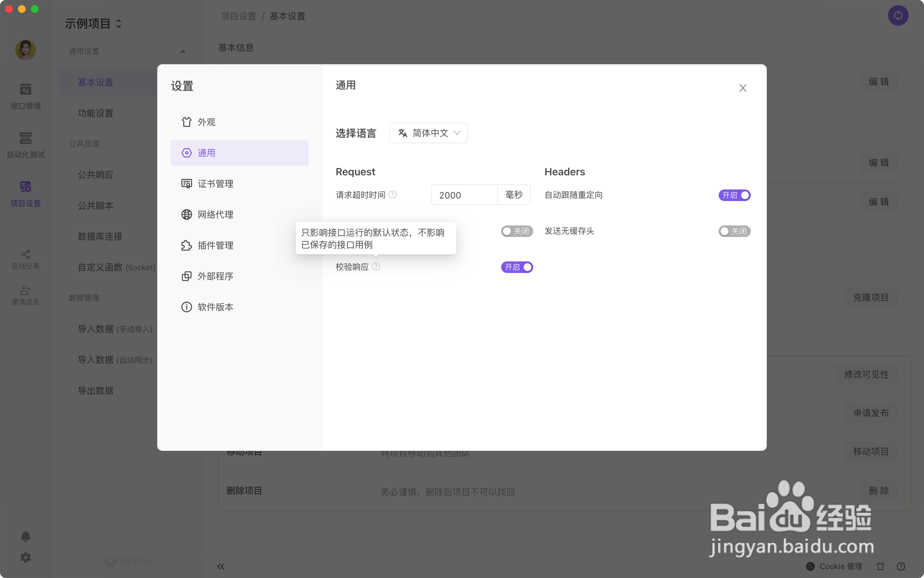Viewport: 924px width, 578px height.
Task: Toggle the 关闭 switch above 校验响应
Action: click(x=517, y=231)
